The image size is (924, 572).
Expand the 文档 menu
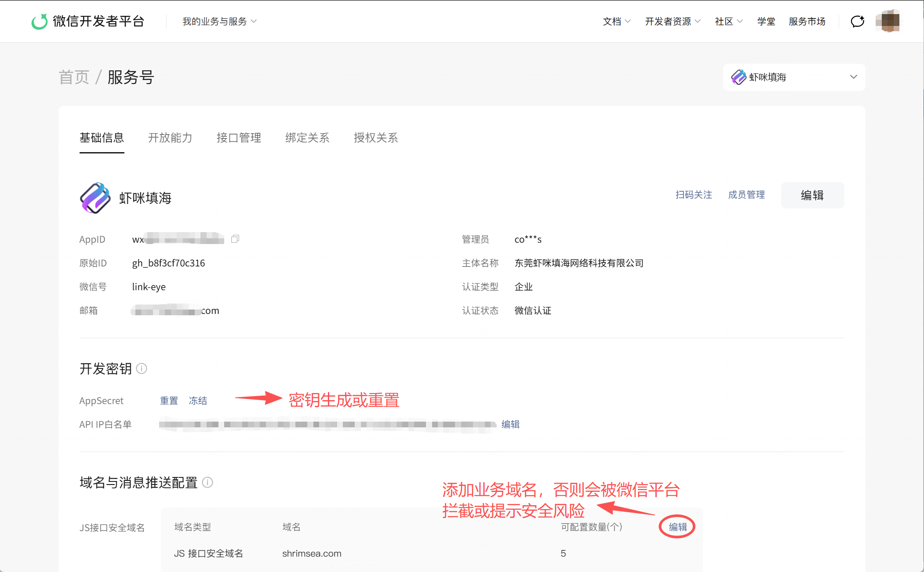617,21
